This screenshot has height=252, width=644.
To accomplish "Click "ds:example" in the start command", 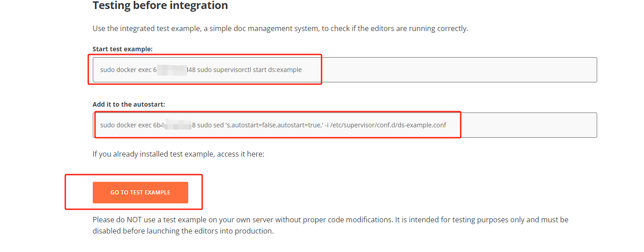I will click(285, 70).
